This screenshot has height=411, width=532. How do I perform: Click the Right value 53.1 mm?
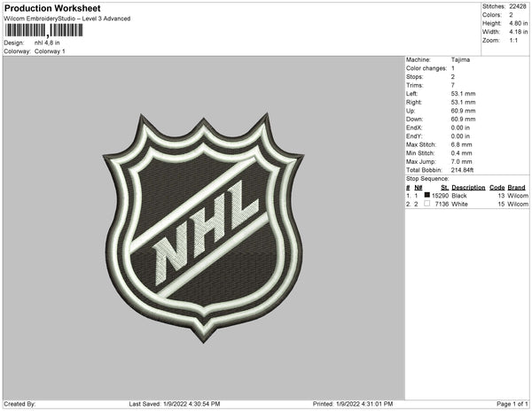pos(463,102)
